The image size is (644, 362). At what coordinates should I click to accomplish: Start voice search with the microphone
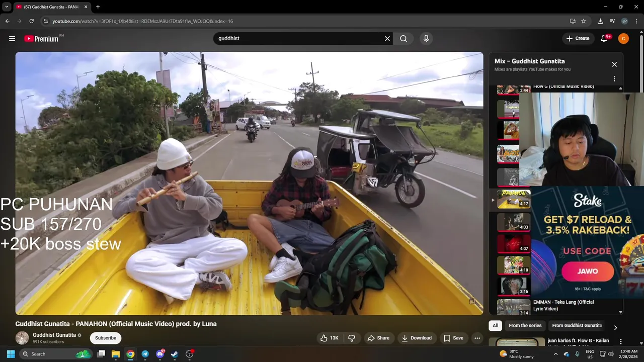(426, 38)
